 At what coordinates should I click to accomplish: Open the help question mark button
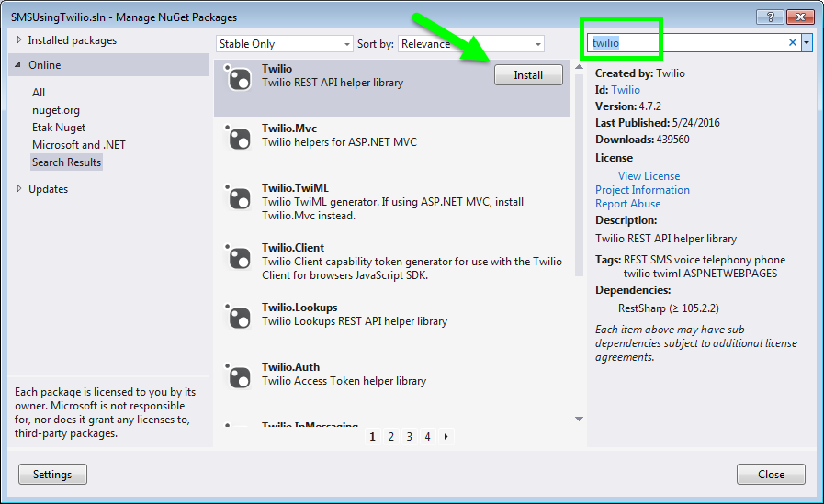[771, 17]
